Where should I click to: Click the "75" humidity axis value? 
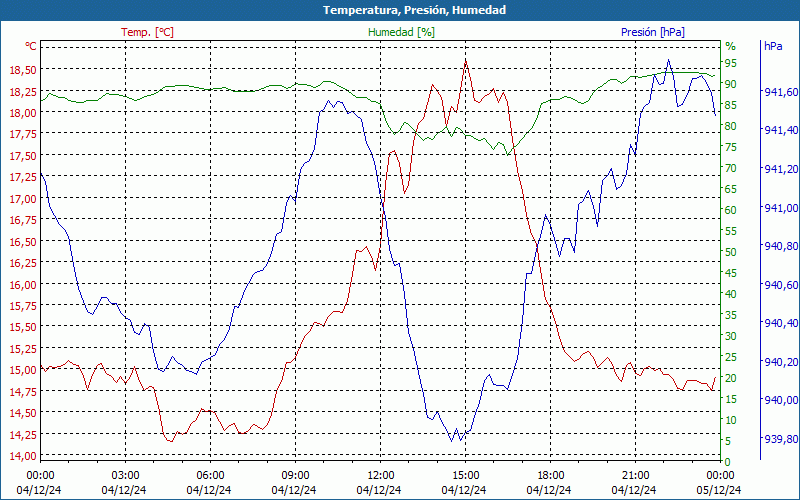click(731, 147)
